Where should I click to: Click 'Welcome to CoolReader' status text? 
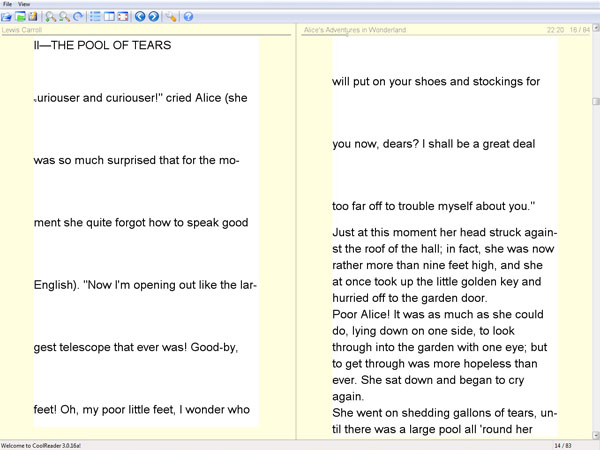[x=41, y=446]
